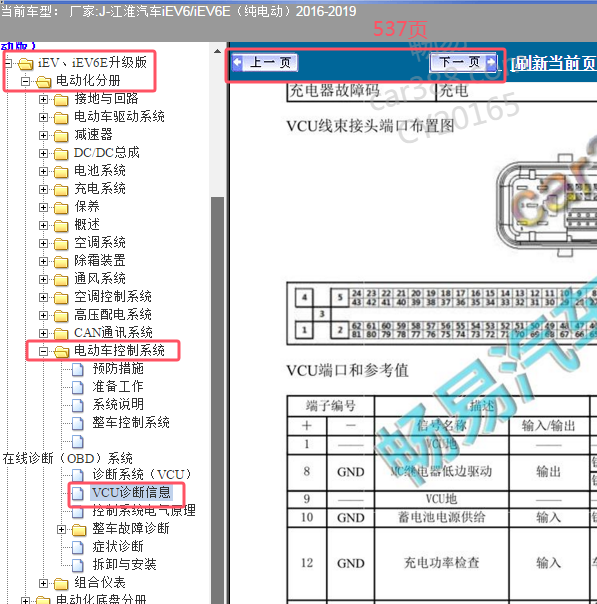
Task: Click the 接地与回路 folder icon
Action: 61,100
